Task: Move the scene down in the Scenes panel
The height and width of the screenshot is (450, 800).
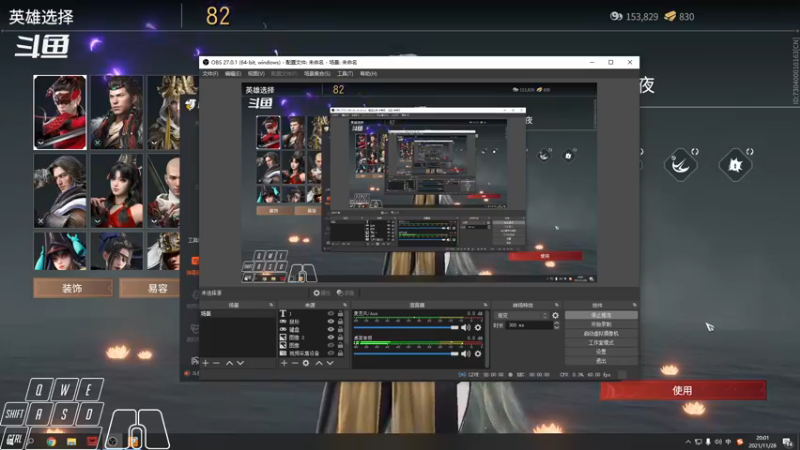Action: tap(240, 363)
